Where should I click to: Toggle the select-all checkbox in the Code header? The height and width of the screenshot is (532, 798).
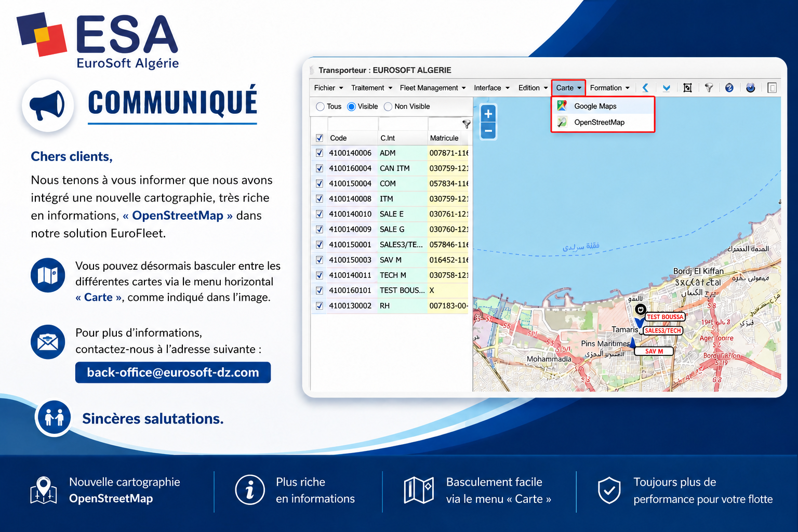320,138
